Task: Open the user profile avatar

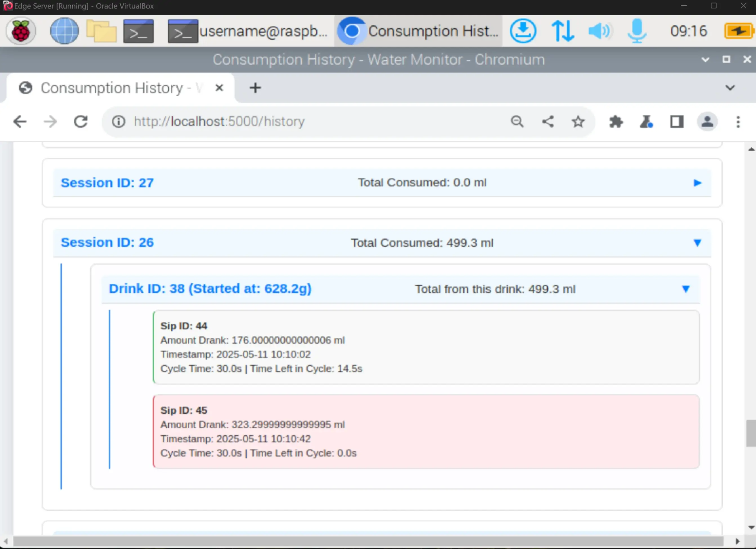Action: click(707, 122)
